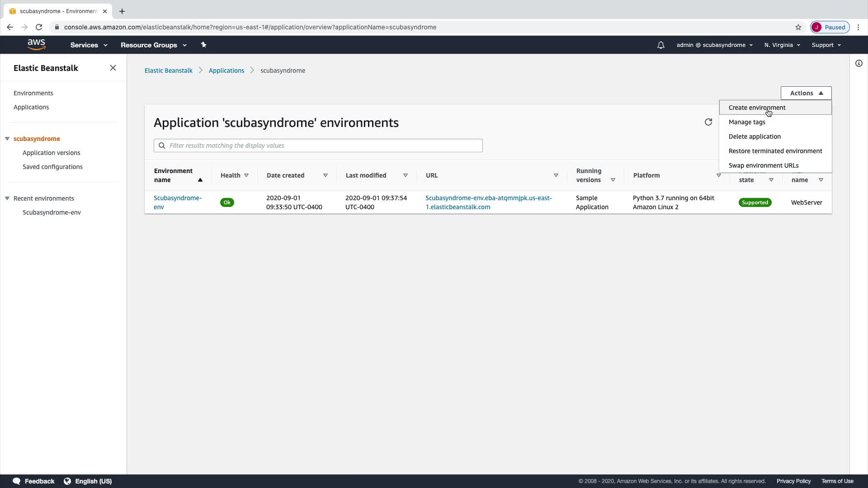Click the pin shortcut icon in AWS navbar

[203, 45]
